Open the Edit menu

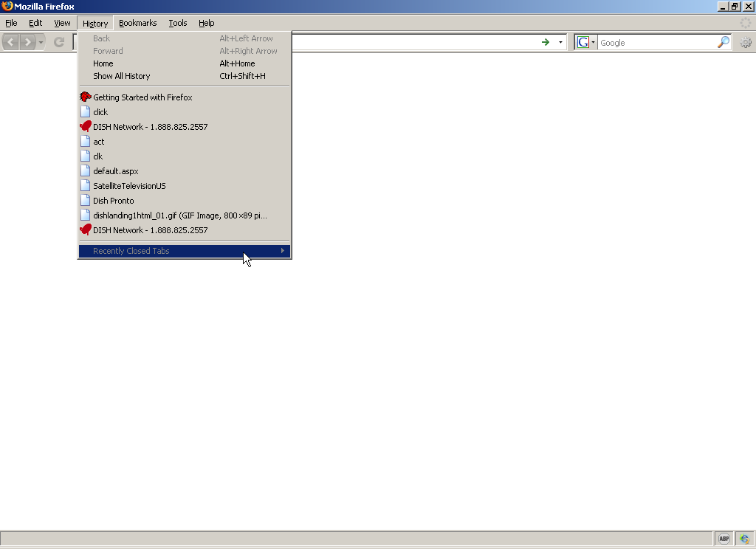pyautogui.click(x=35, y=23)
